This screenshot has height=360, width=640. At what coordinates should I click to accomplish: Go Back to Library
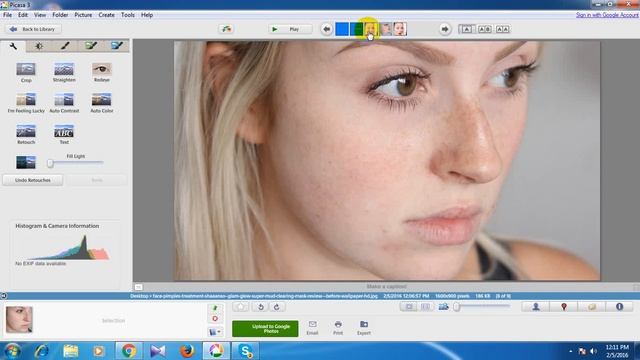pyautogui.click(x=33, y=29)
